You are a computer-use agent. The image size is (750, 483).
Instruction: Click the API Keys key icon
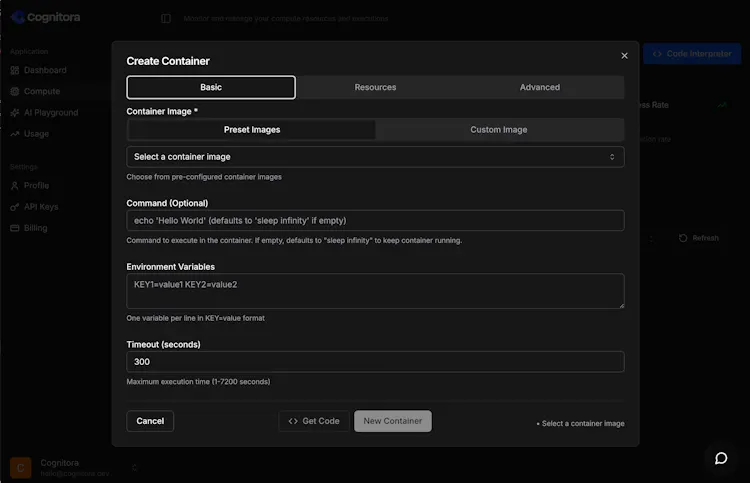click(x=15, y=207)
